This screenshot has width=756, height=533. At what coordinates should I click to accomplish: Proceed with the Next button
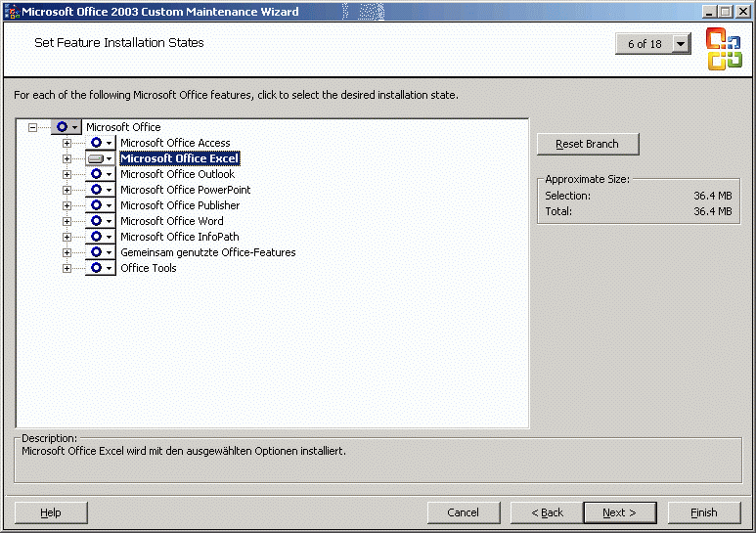point(620,512)
